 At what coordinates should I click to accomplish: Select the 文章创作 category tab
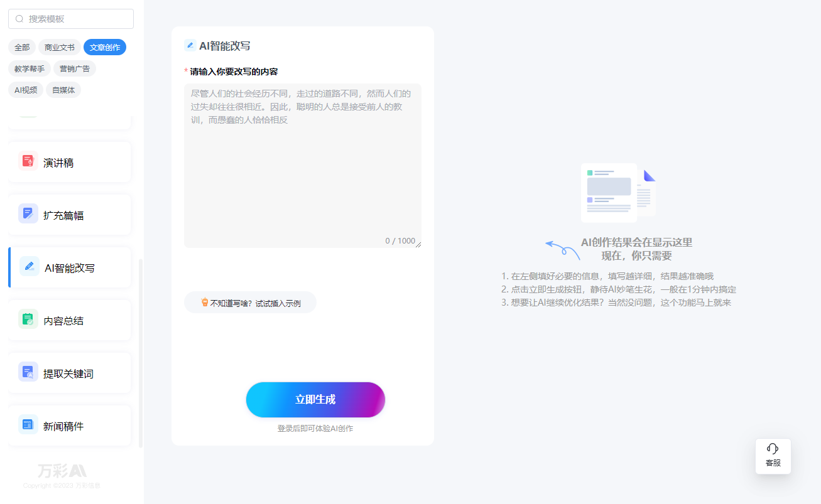(x=105, y=47)
